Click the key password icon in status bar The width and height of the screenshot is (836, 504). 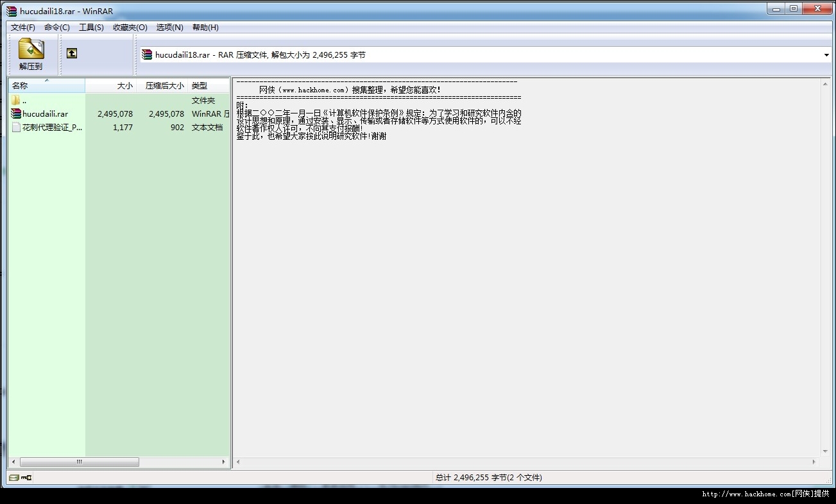(x=26, y=477)
